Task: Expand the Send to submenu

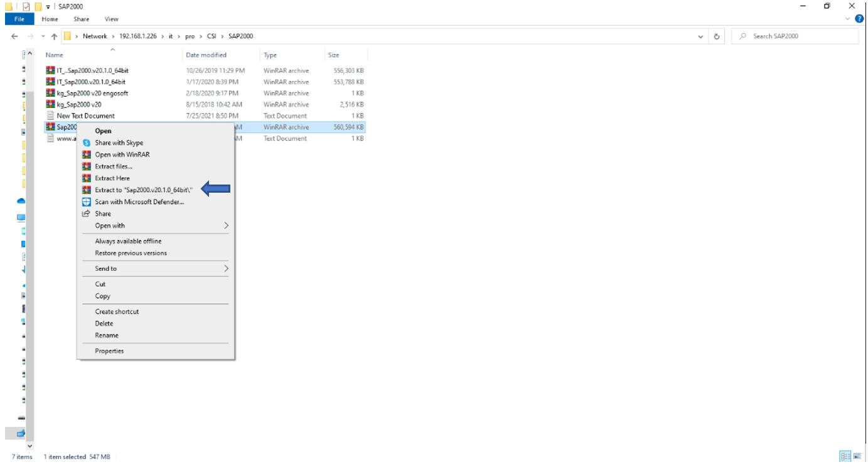Action: coord(156,268)
